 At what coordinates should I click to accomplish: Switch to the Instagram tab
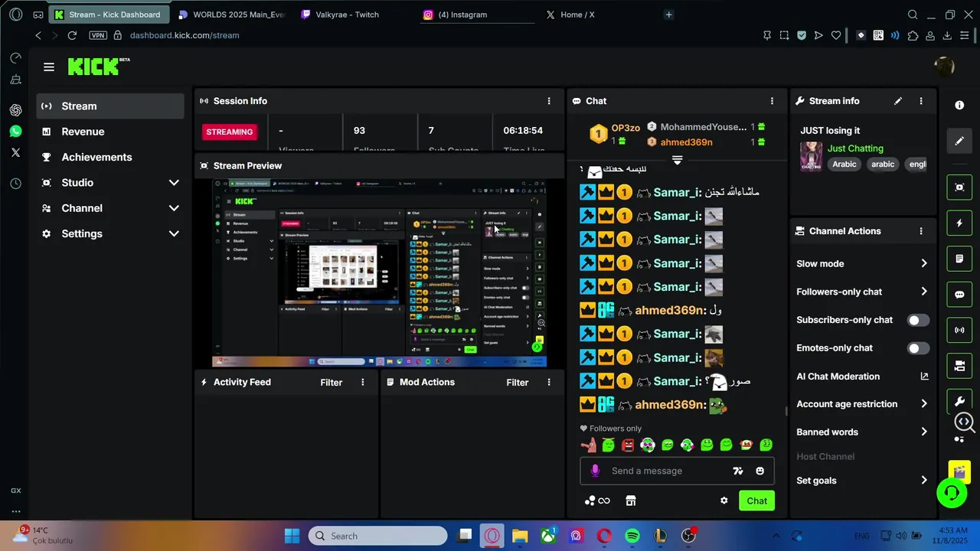coord(479,15)
